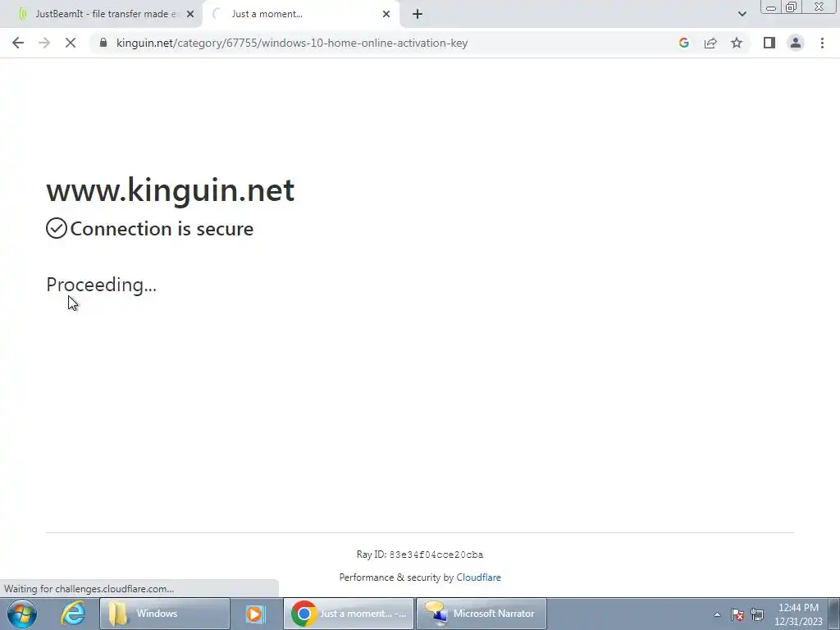Switch to Microsoft Narrator window
This screenshot has width=840, height=630.
[x=482, y=614]
